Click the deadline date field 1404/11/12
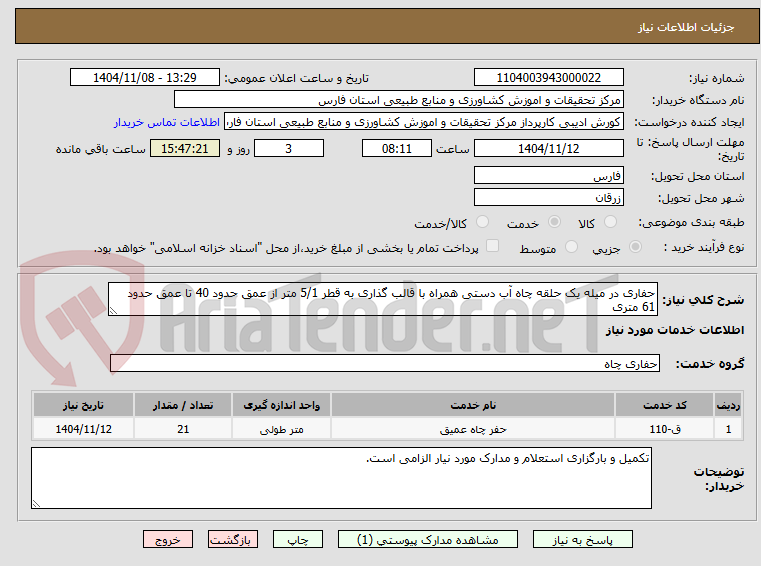Viewport: 761px width, 566px height. point(548,149)
